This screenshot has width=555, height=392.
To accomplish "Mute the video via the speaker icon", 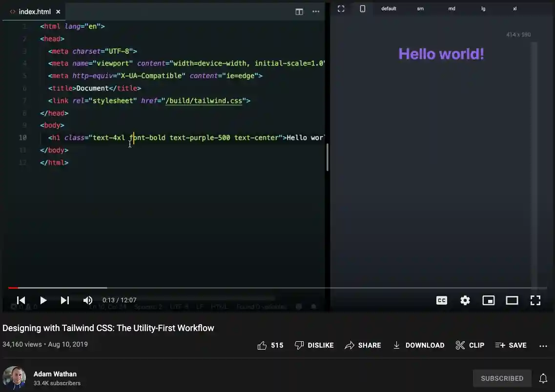I will [88, 300].
